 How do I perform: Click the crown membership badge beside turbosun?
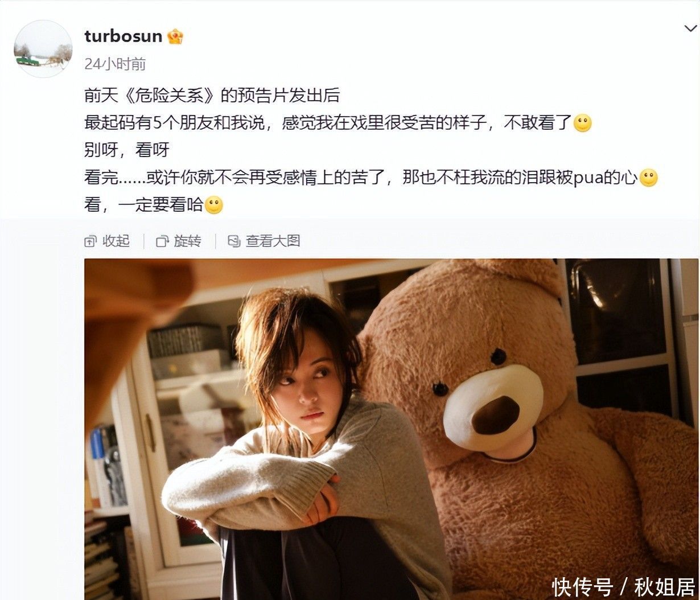click(175, 36)
